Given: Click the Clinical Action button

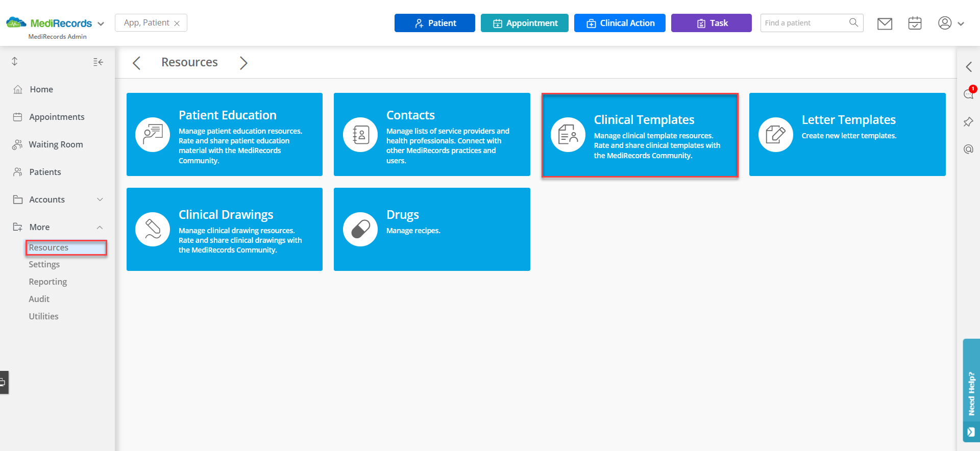Looking at the screenshot, I should [620, 23].
